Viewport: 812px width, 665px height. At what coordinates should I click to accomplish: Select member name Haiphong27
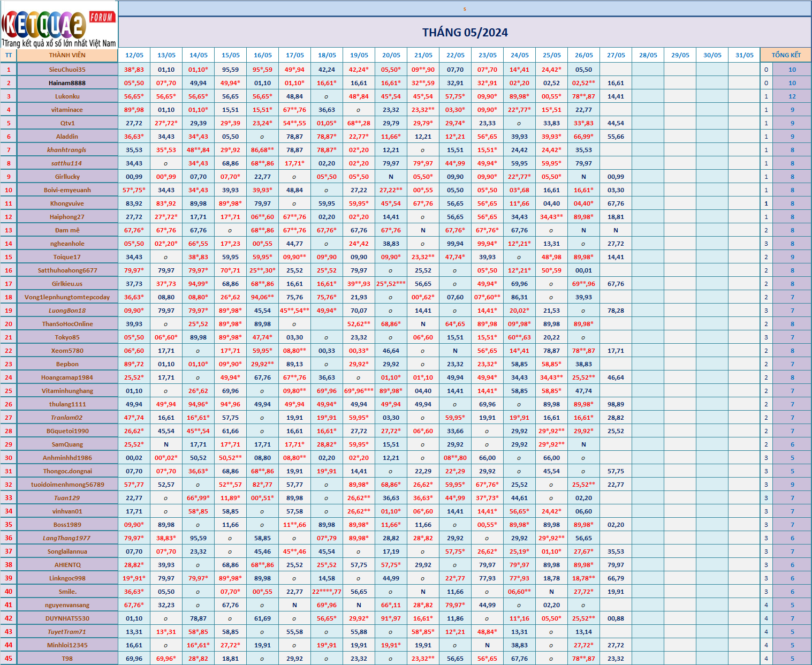[67, 217]
